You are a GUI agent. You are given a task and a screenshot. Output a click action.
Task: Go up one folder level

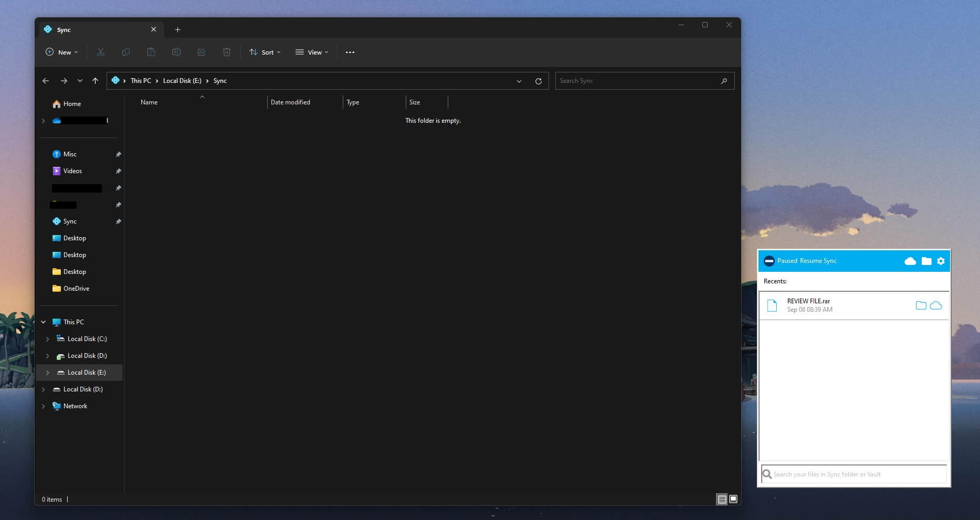point(95,81)
